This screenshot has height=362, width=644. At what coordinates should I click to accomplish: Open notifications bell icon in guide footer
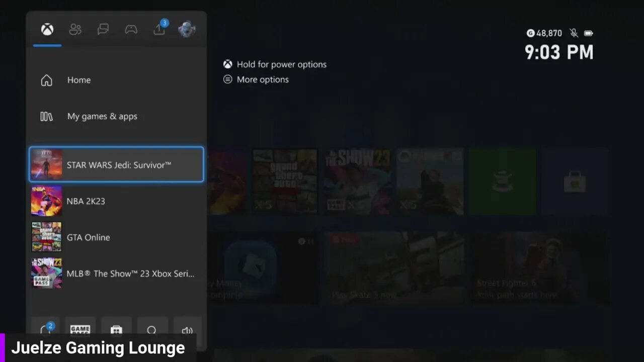46,329
